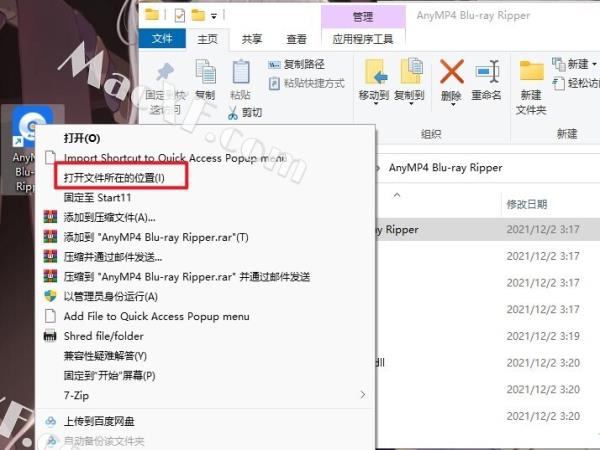Click 复制到 copy to icon
Image resolution: width=600 pixels, height=450 pixels.
tap(411, 71)
